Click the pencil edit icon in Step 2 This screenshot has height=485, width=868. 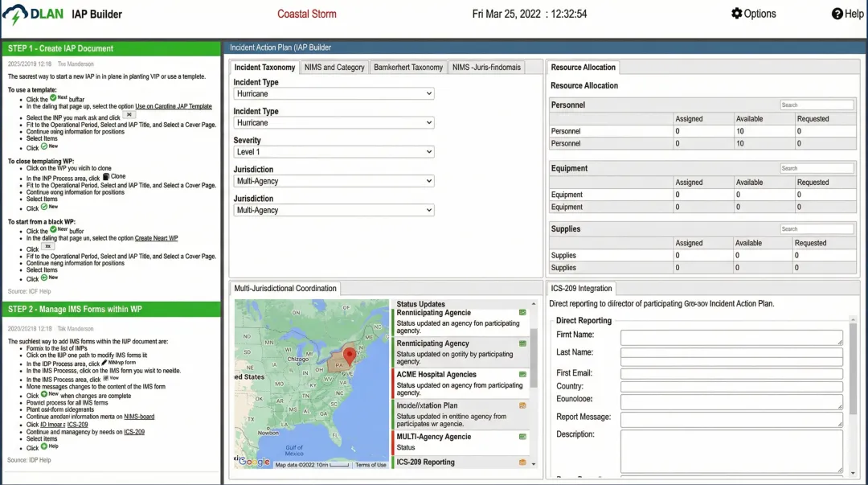pyautogui.click(x=104, y=363)
